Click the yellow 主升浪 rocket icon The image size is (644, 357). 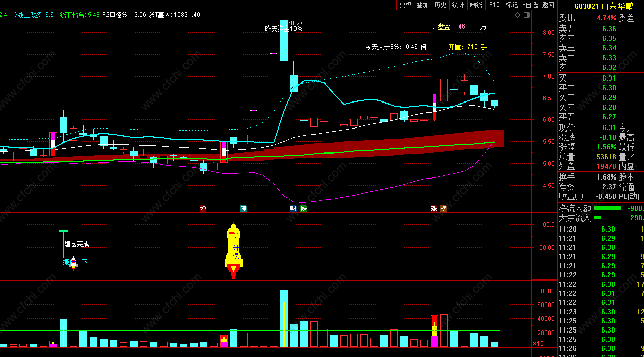pos(233,251)
